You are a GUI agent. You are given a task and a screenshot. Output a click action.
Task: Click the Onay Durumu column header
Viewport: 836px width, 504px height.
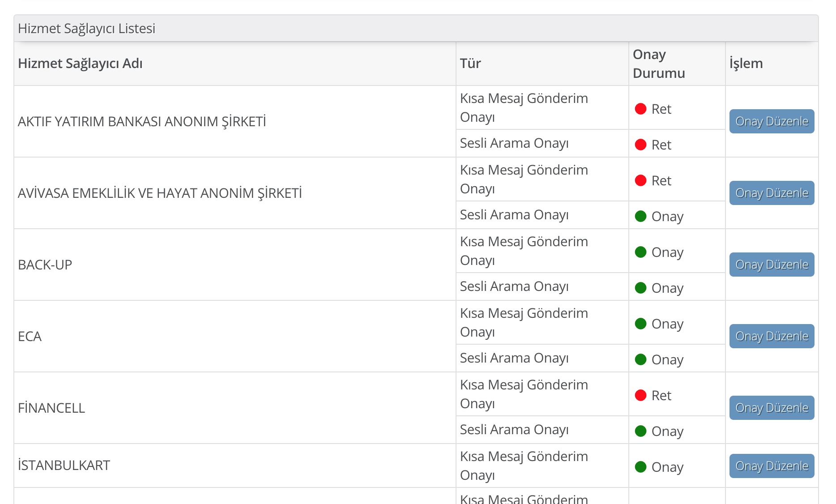pos(659,64)
